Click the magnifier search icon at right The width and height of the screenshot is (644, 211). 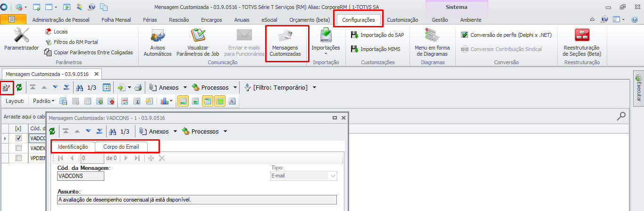621,116
